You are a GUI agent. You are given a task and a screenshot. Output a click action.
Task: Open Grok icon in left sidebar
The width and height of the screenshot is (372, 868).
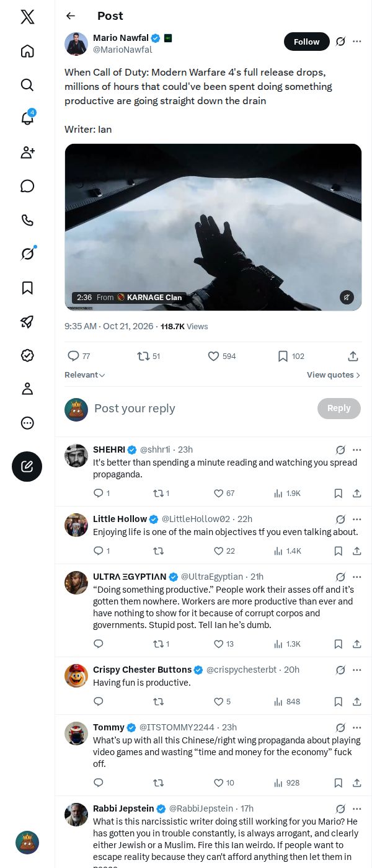(x=27, y=254)
